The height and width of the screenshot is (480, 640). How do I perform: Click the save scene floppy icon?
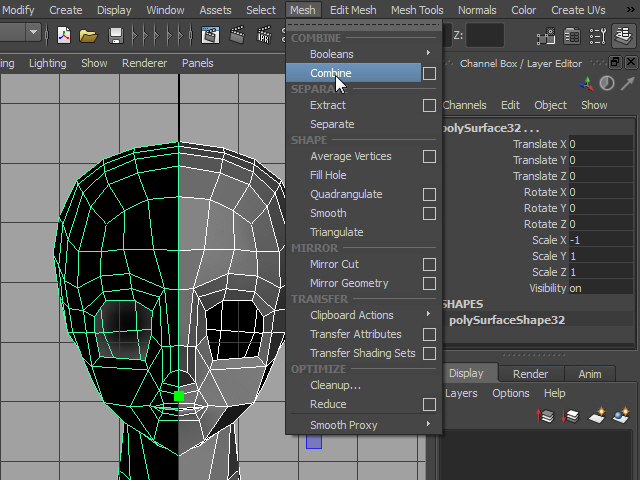tap(116, 36)
